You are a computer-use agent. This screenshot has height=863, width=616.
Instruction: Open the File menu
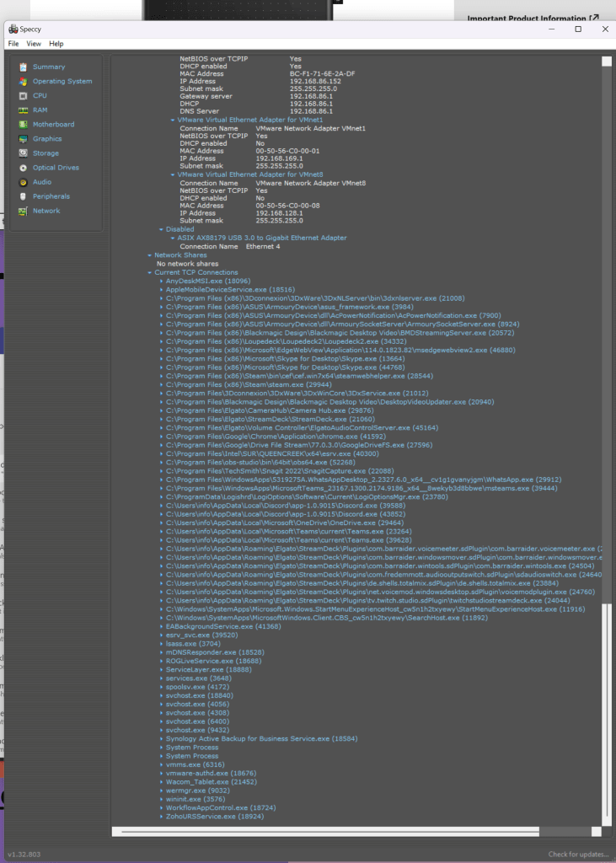point(13,44)
